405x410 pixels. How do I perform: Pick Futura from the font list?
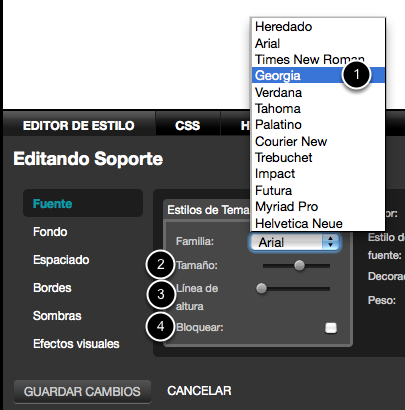point(318,190)
